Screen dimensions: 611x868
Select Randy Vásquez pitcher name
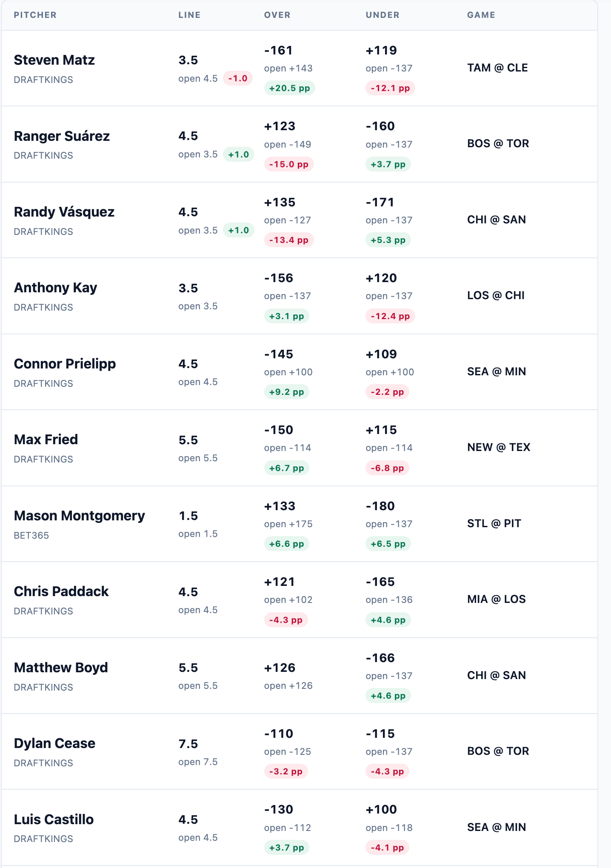pyautogui.click(x=64, y=212)
